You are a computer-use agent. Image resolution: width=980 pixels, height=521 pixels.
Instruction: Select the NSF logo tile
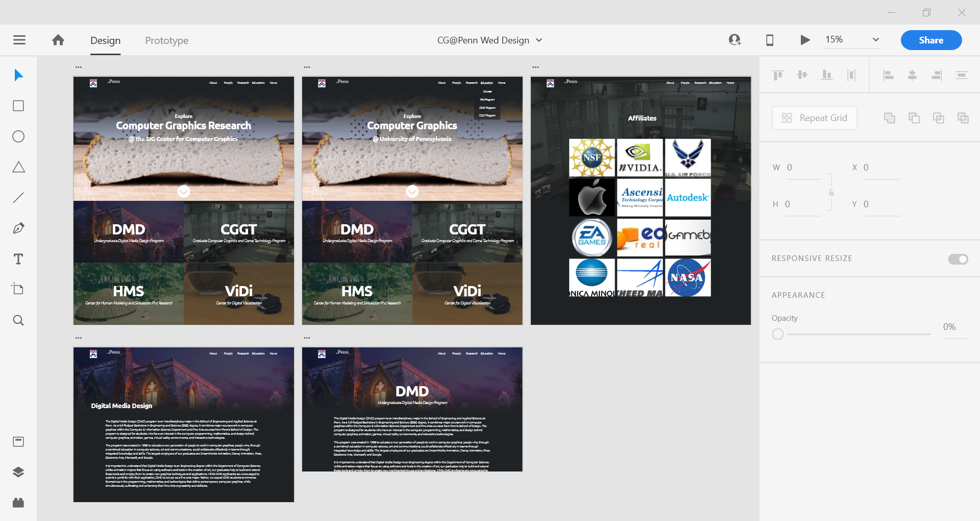[592, 158]
